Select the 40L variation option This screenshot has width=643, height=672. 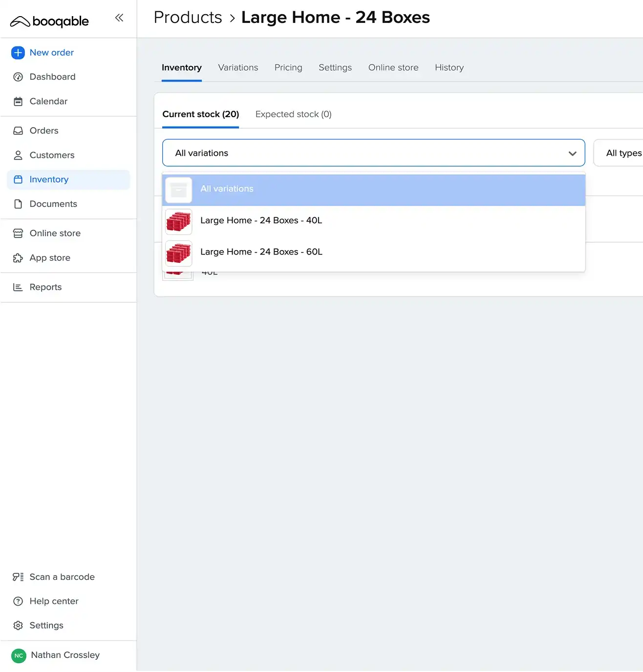point(261,220)
